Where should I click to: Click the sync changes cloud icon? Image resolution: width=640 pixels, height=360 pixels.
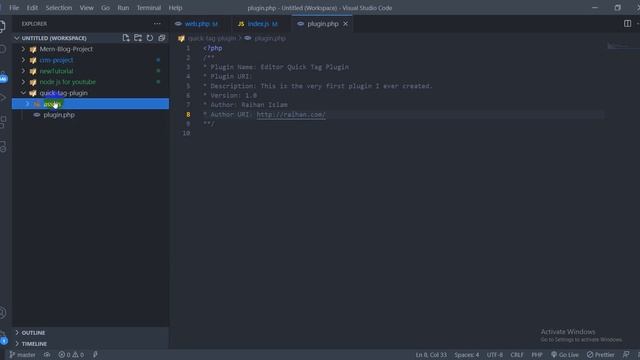coord(47,355)
